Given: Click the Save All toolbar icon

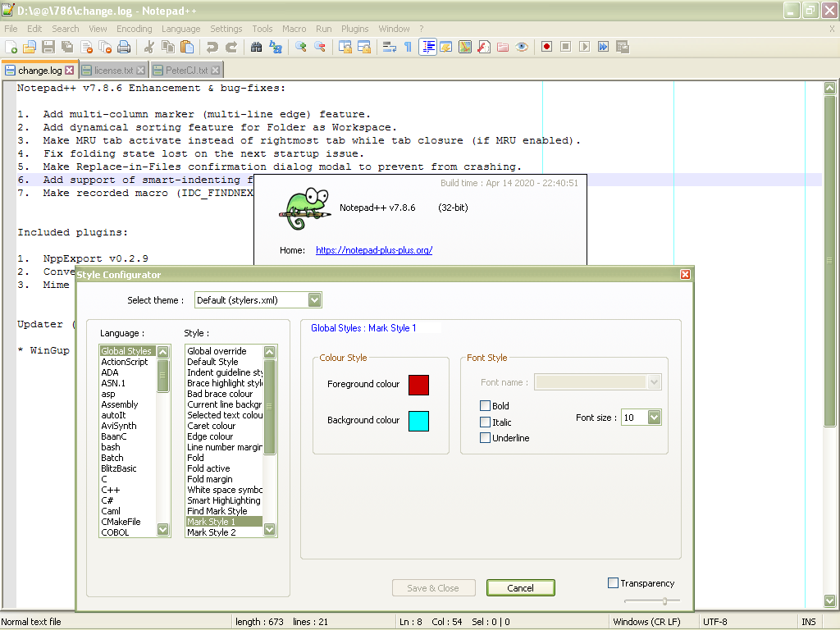Looking at the screenshot, I should click(67, 47).
